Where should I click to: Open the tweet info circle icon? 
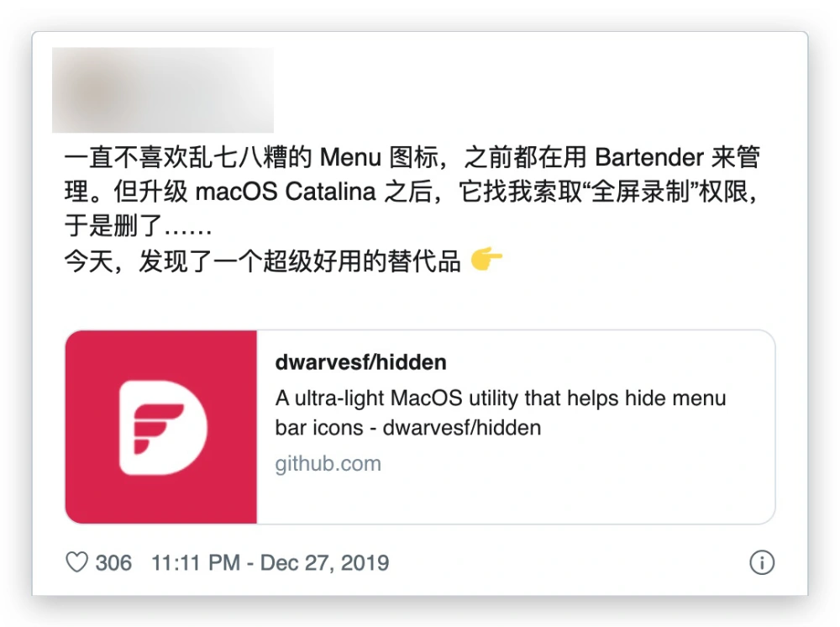click(x=762, y=562)
